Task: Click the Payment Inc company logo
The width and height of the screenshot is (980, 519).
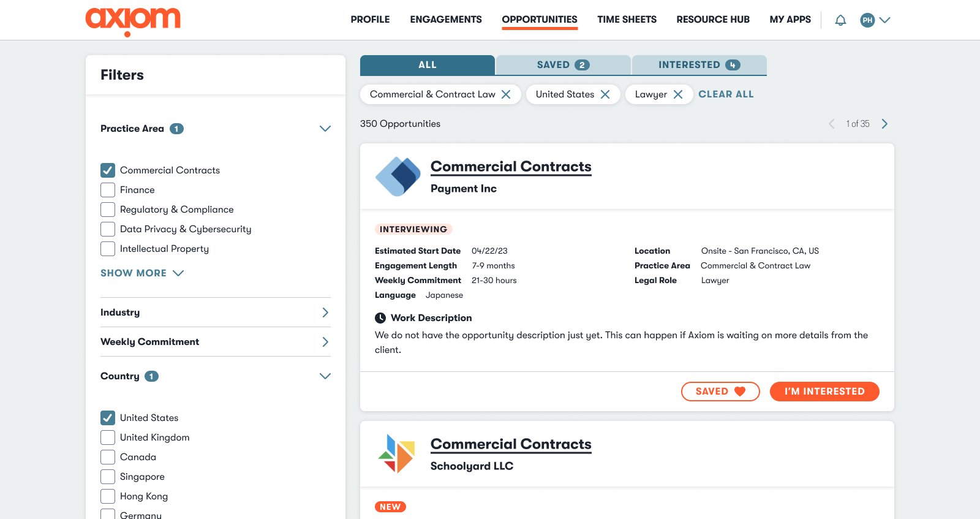Action: (398, 176)
